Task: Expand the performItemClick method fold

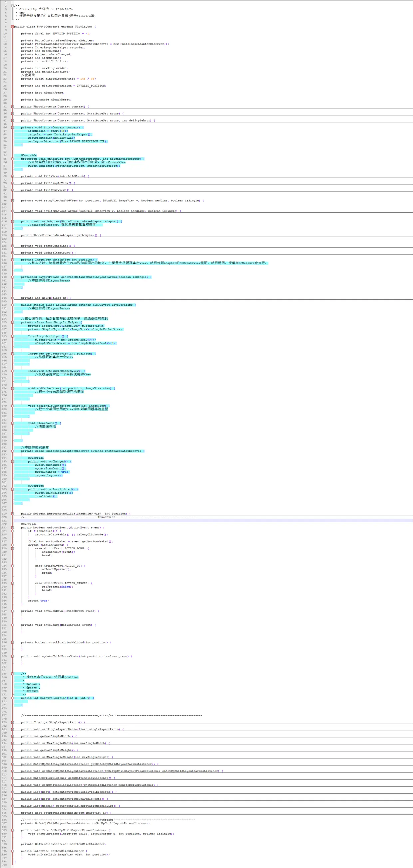Action: click(x=12, y=514)
